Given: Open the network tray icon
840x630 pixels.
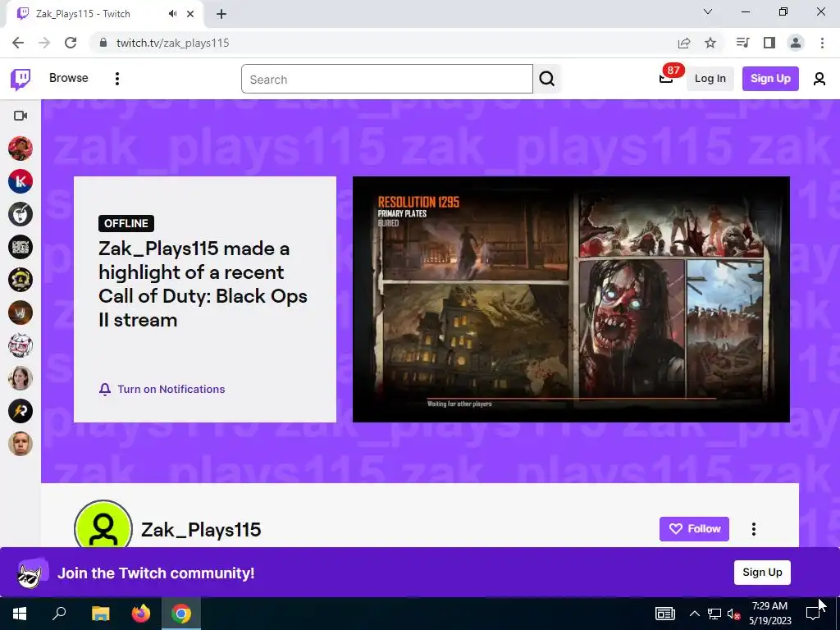Looking at the screenshot, I should coord(714,614).
